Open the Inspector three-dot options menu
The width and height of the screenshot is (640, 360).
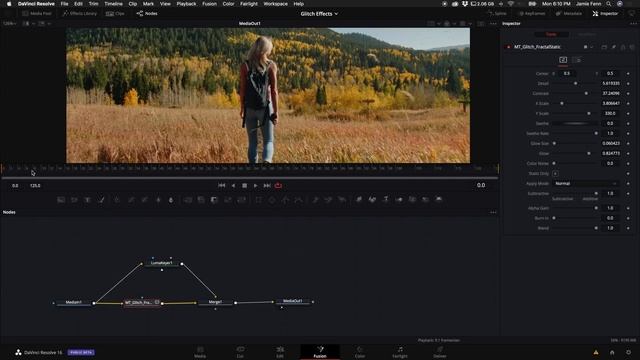click(633, 24)
